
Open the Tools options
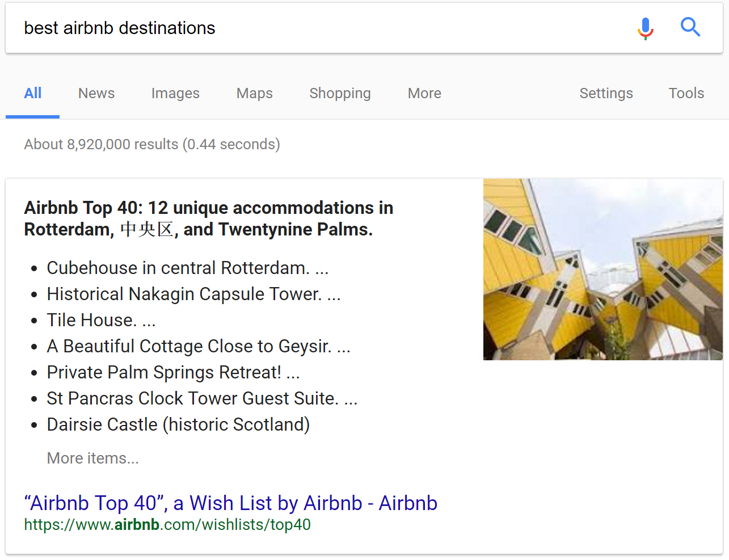coord(686,93)
